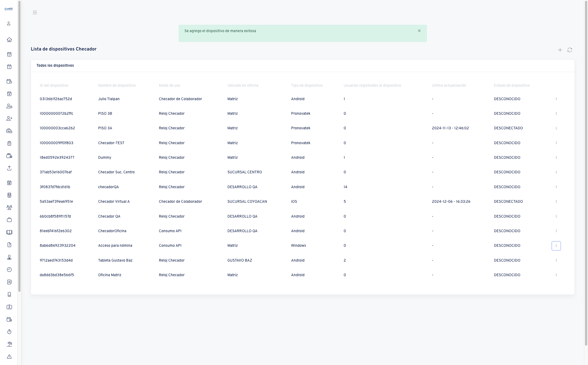The image size is (588, 365).
Task: Open options menu for PISO 3B device
Action: (556, 114)
